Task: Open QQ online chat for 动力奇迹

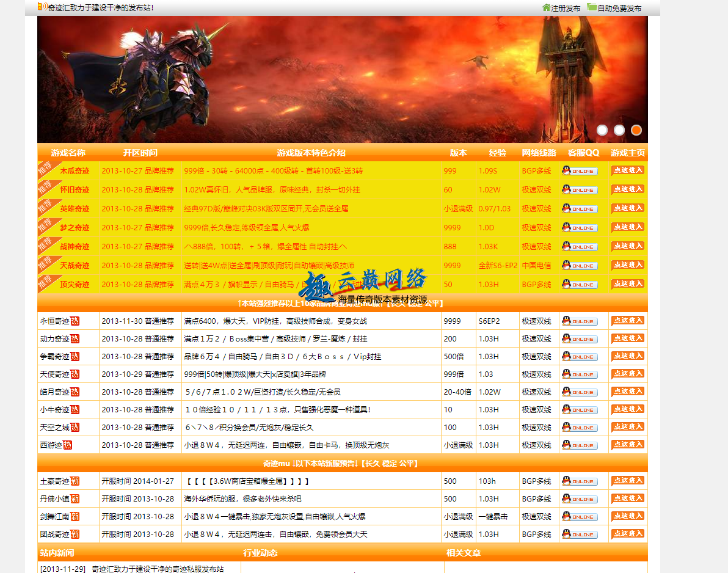Action: [x=580, y=339]
